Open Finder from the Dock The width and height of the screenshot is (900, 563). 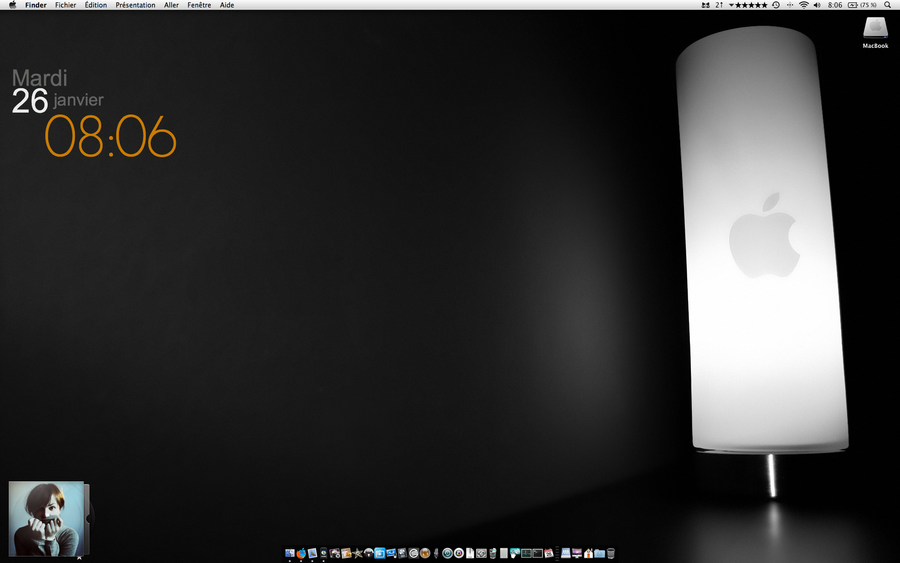(x=290, y=553)
